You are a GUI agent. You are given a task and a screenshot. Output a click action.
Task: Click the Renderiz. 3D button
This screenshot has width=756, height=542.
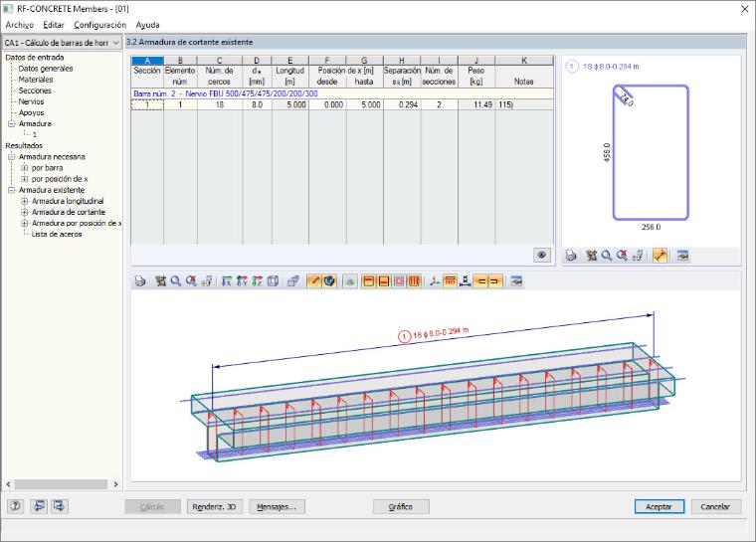click(x=214, y=507)
